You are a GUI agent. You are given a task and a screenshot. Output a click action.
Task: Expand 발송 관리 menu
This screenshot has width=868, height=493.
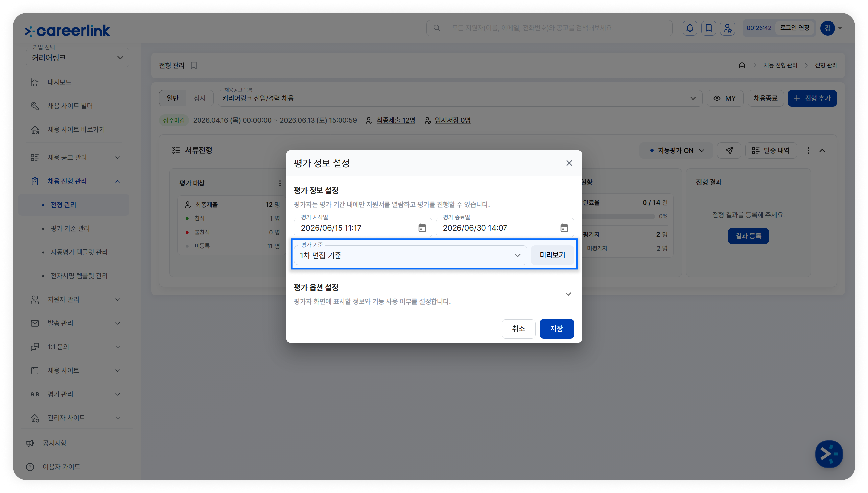[118, 323]
